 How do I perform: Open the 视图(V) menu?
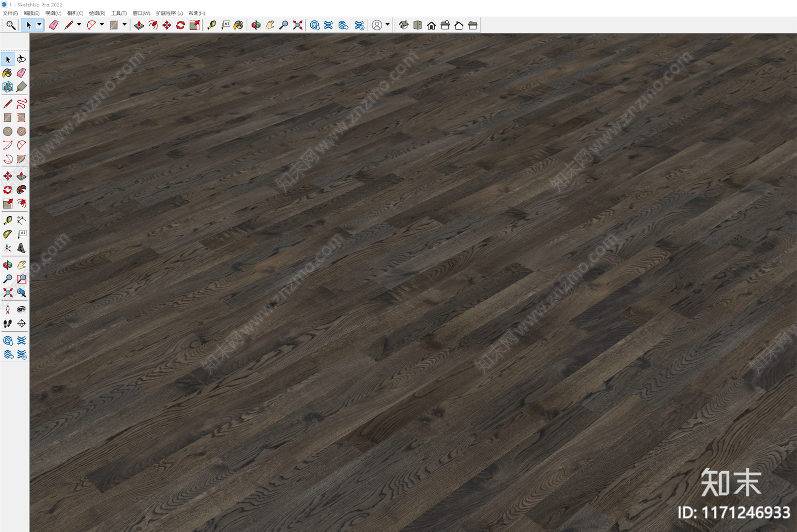(53, 13)
